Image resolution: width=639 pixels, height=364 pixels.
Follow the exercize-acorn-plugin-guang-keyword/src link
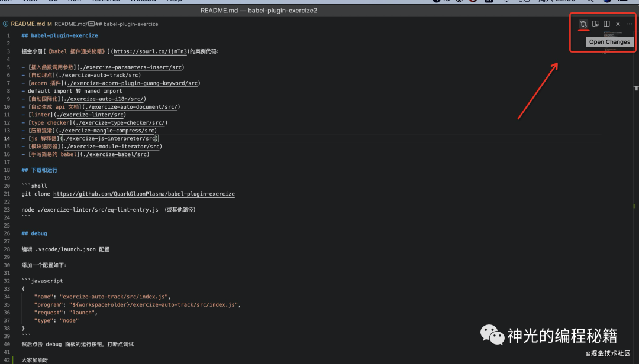tap(133, 83)
